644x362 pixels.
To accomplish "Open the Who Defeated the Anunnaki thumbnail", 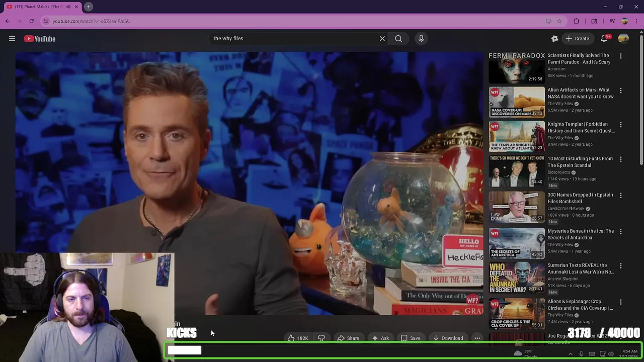I will (517, 278).
